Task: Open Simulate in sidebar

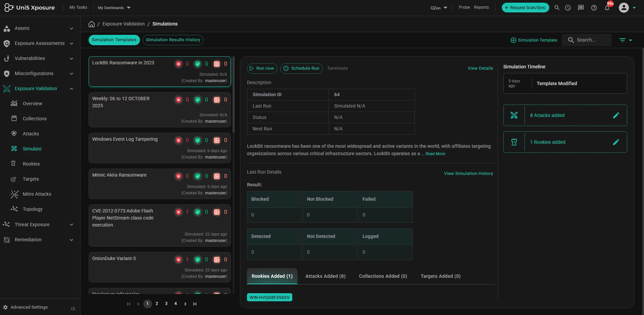Action: tap(32, 149)
